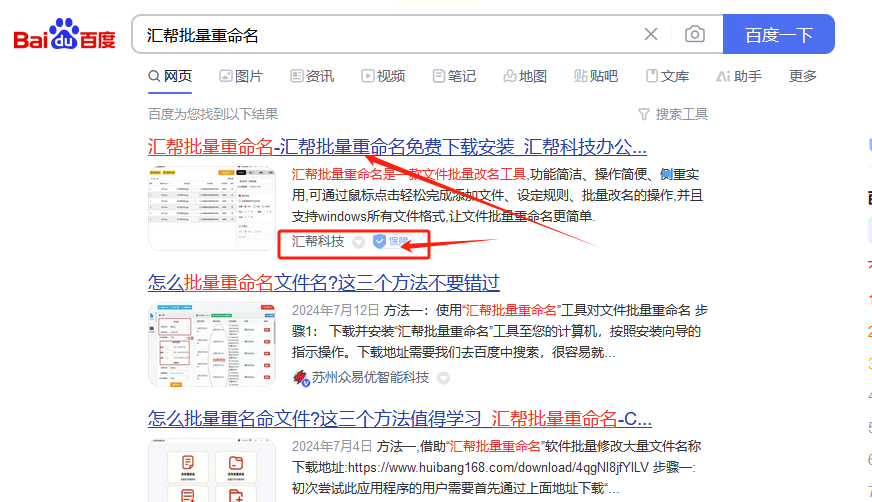Open the 视频 tab

coord(383,76)
